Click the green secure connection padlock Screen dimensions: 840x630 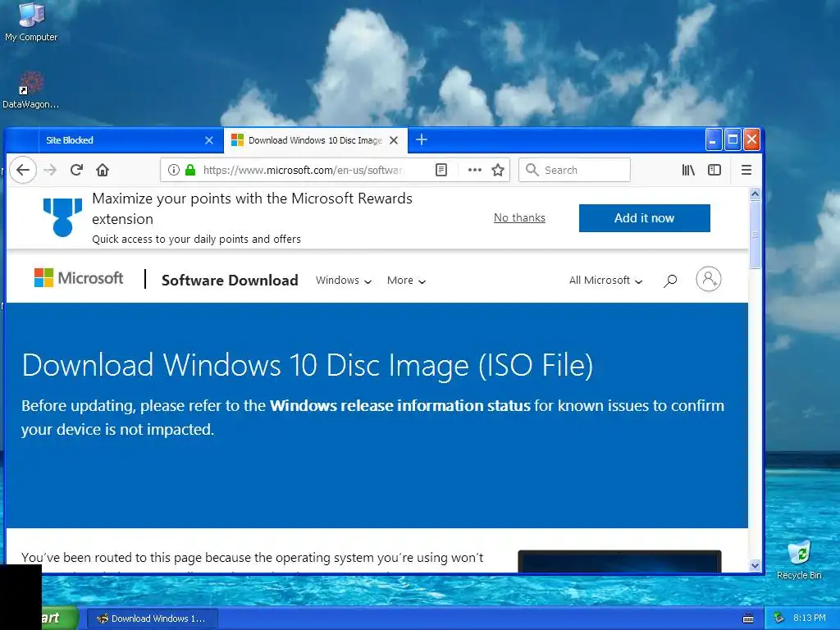[x=189, y=171]
